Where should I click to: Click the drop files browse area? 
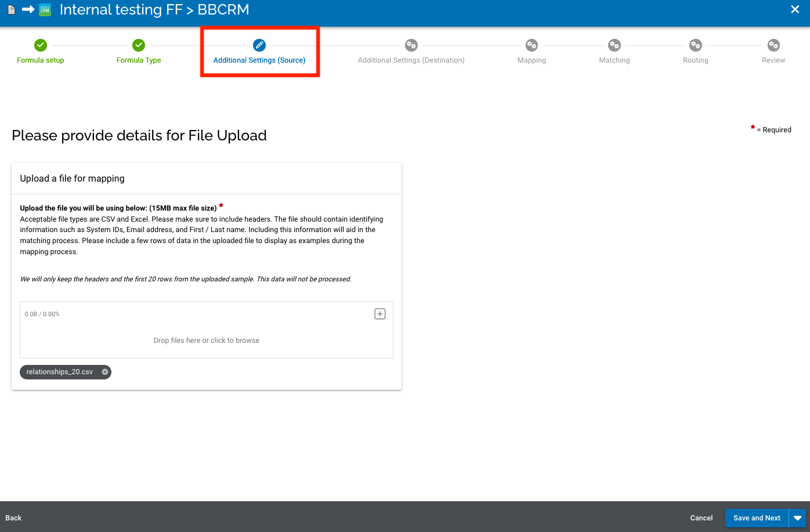pos(207,340)
